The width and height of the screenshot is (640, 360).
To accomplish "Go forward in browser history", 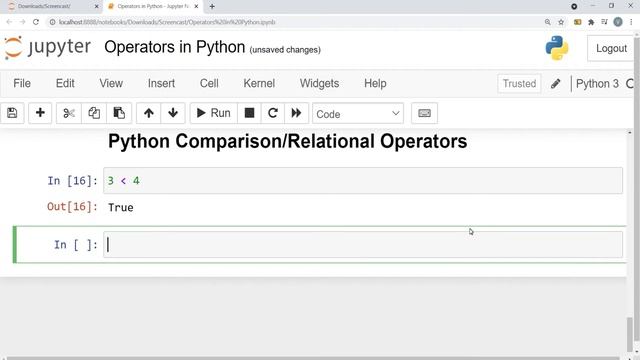I will tap(22, 22).
